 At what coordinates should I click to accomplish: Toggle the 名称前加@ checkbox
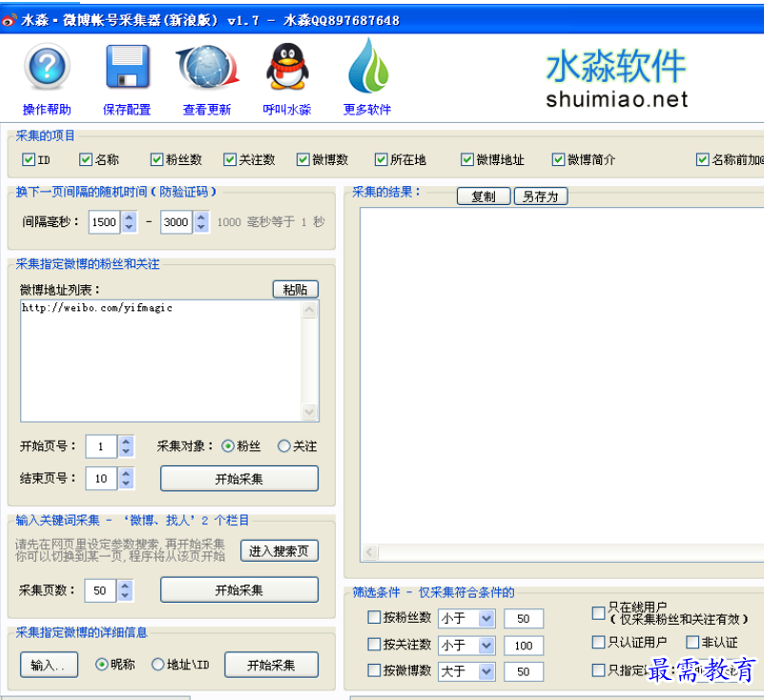click(702, 159)
